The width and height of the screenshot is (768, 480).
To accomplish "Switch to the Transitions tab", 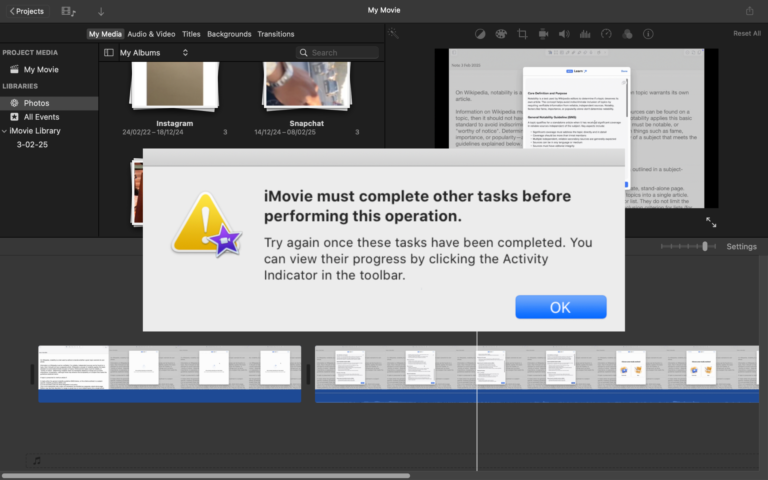I will tap(276, 34).
